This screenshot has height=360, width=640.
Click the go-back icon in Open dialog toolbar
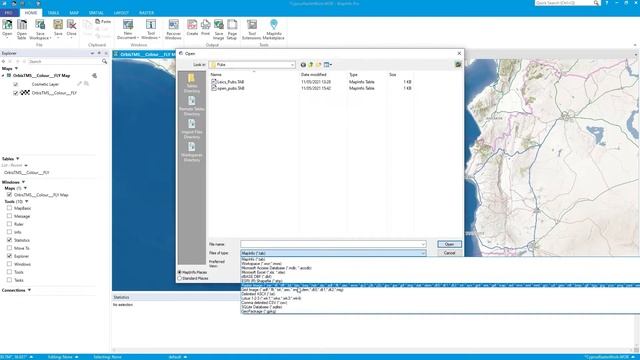303,64
